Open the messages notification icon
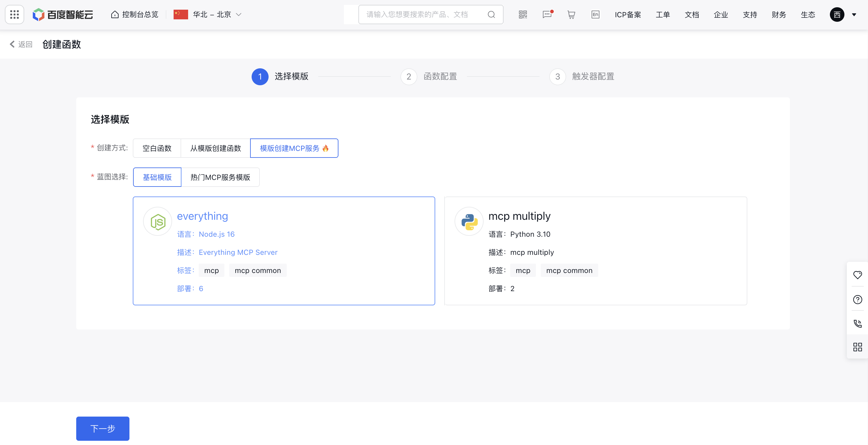 pos(547,15)
